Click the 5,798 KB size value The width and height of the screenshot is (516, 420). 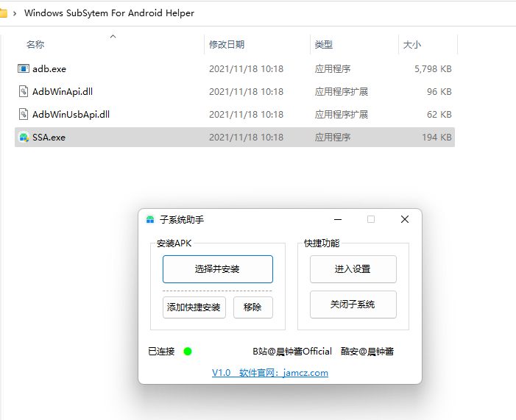pyautogui.click(x=433, y=68)
